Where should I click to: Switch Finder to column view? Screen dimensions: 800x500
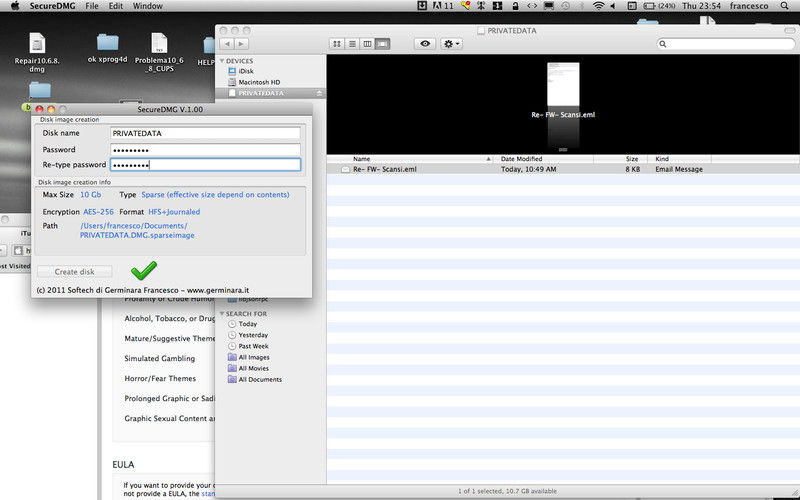[x=367, y=44]
